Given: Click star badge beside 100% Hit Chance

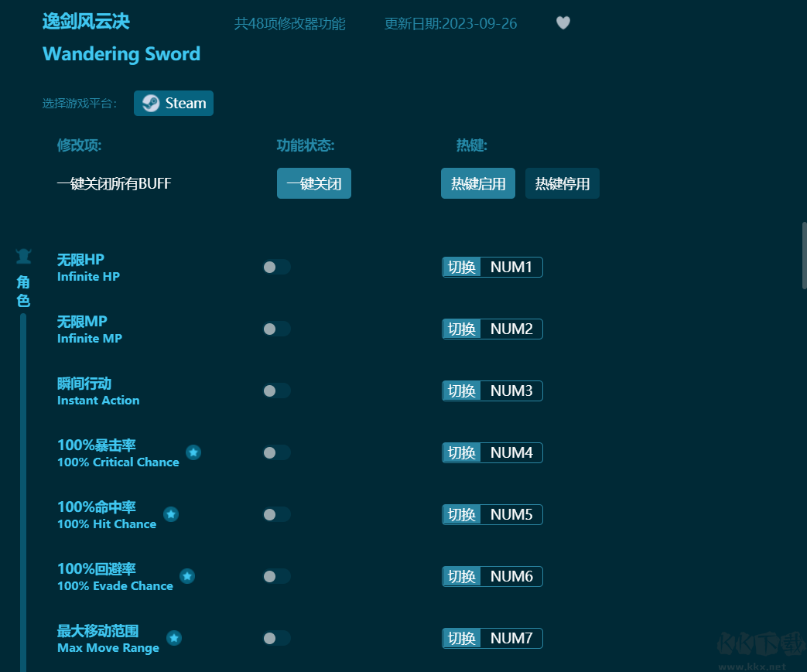Looking at the screenshot, I should [x=171, y=514].
